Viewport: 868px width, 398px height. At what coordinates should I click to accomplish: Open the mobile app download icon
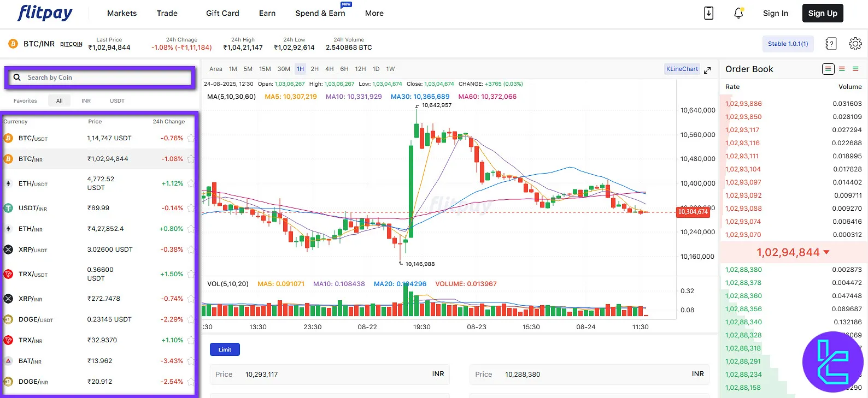coord(708,13)
